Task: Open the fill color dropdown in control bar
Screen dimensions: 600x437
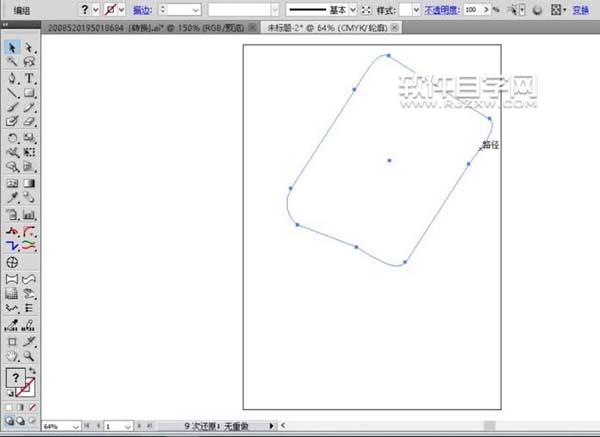Action: pos(96,10)
